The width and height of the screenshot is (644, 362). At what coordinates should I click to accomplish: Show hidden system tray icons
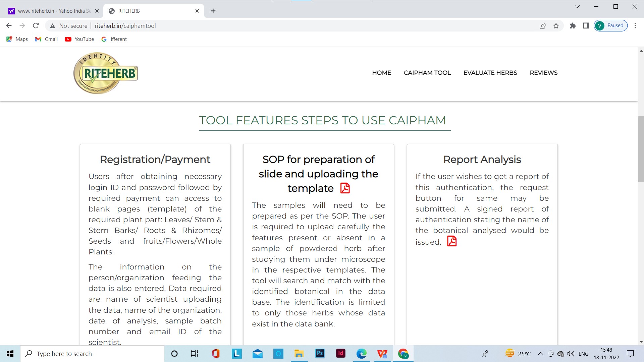[540, 354]
